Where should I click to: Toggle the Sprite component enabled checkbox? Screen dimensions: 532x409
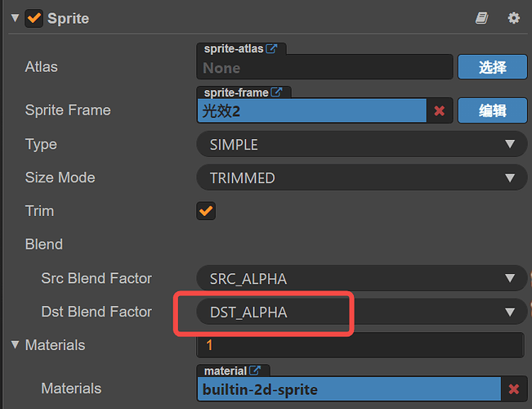[34, 18]
